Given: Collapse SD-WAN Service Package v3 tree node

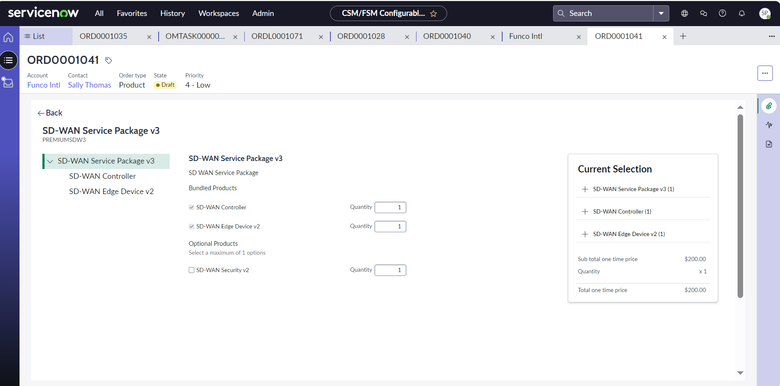Looking at the screenshot, I should pyautogui.click(x=50, y=161).
